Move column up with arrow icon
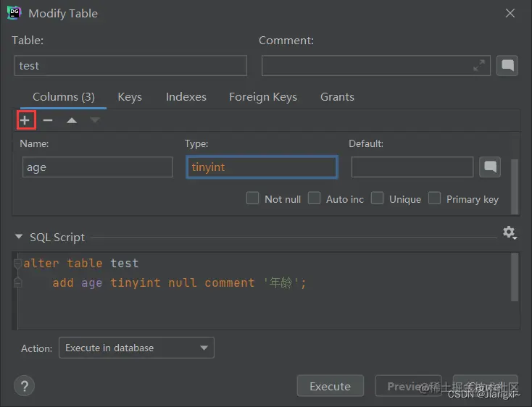 point(71,120)
